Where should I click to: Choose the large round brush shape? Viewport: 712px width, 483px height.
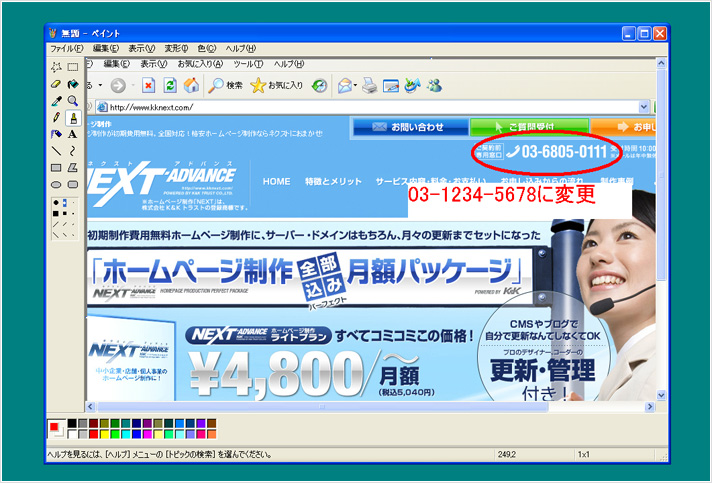tap(56, 202)
